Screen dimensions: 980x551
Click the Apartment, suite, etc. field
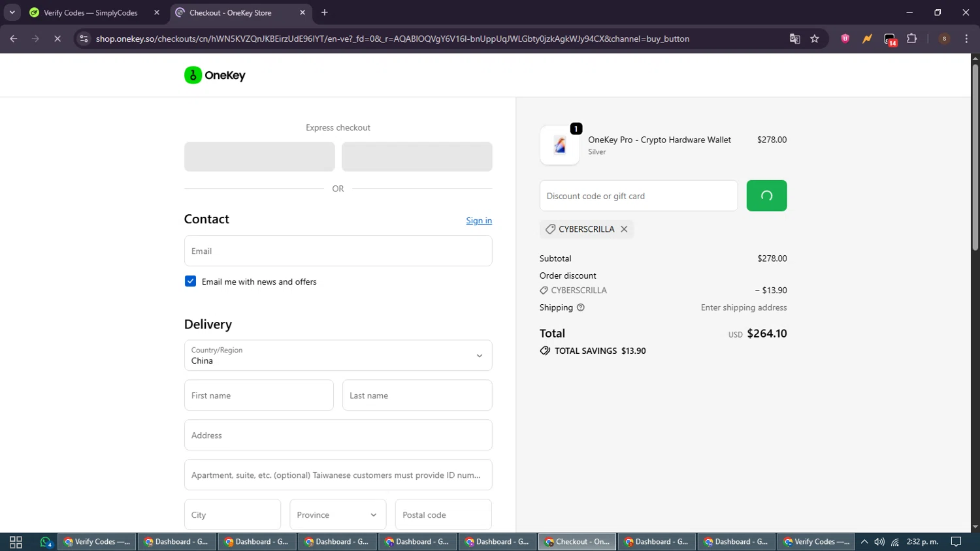(338, 475)
